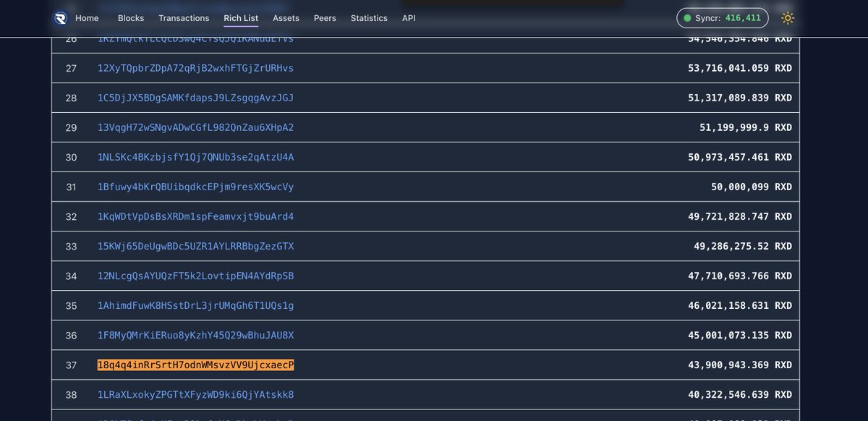Viewport: 868px width, 421px height.
Task: Click the Radiant logo icon
Action: [x=60, y=18]
